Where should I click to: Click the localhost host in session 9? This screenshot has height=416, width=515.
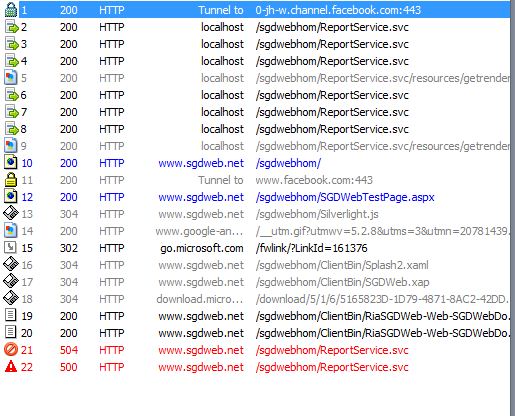tap(222, 146)
